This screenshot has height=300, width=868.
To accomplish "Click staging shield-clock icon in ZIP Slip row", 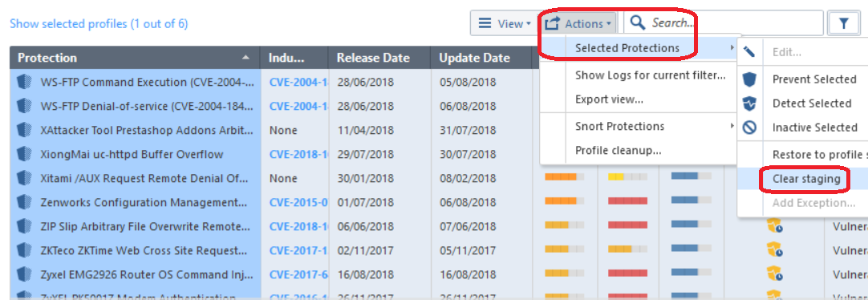I will [x=774, y=226].
